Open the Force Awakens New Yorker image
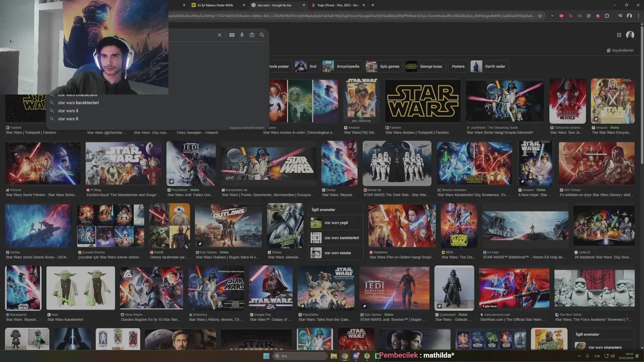644x362 pixels. [x=594, y=288]
